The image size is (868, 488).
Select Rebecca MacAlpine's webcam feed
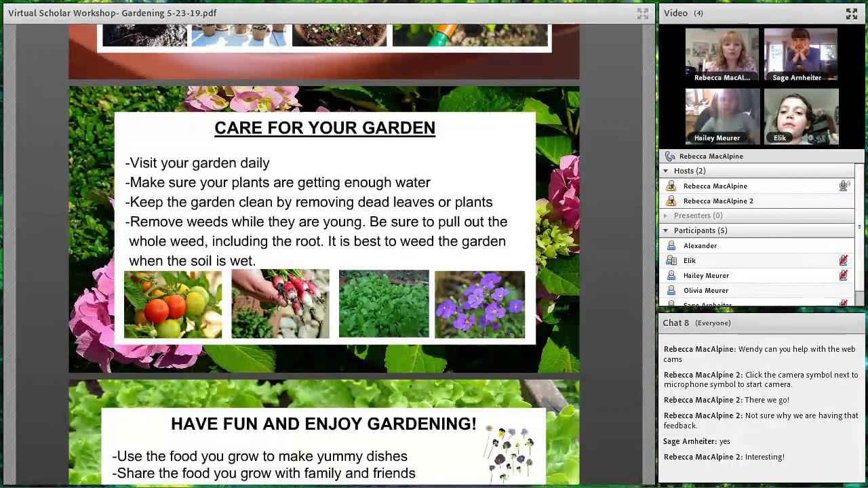click(722, 55)
